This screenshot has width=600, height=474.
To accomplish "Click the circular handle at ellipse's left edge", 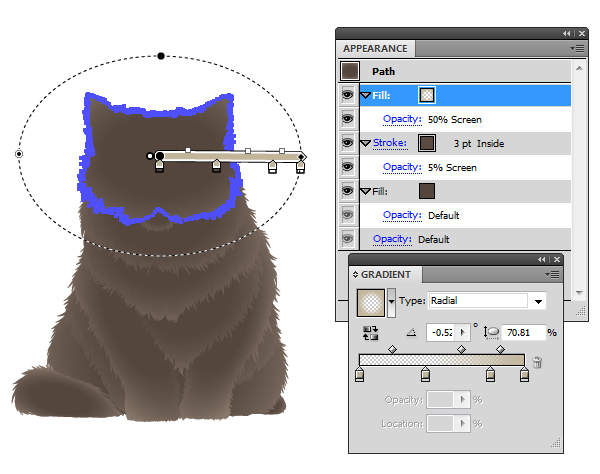I will 19,154.
